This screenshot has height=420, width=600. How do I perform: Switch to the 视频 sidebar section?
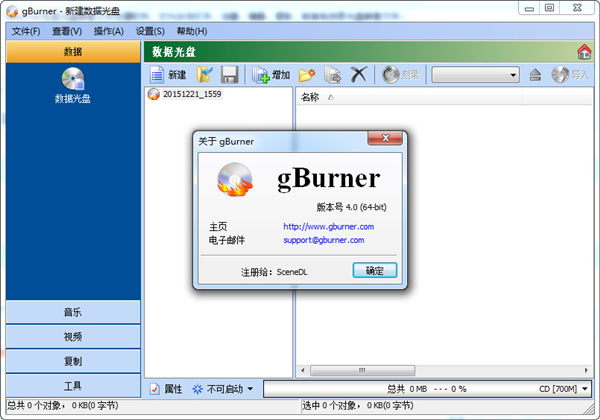pos(73,337)
